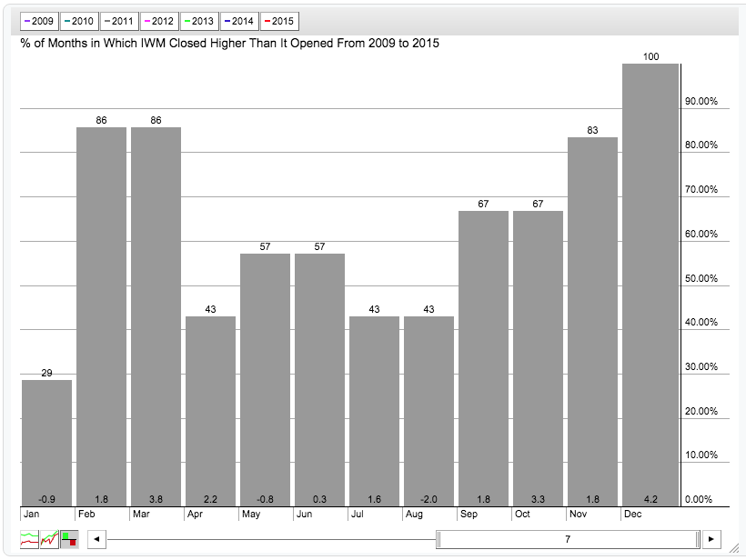Click the "67" value above September
The image size is (746, 560).
[x=483, y=204]
